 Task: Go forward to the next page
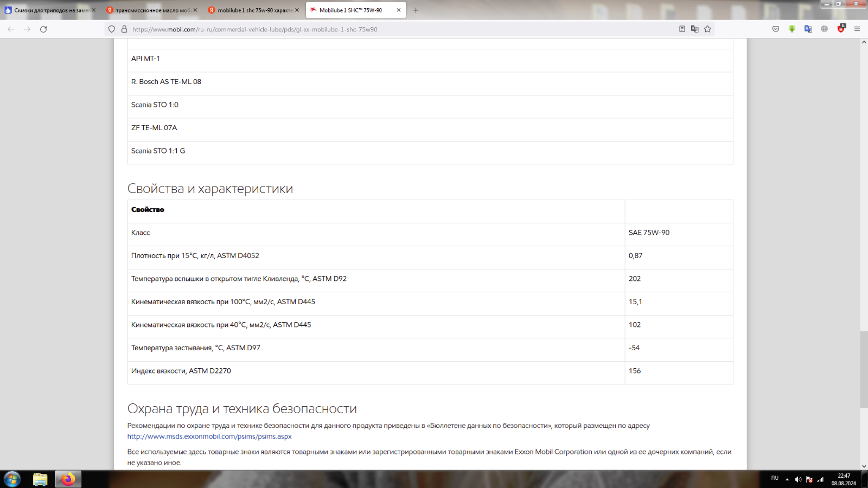(27, 29)
